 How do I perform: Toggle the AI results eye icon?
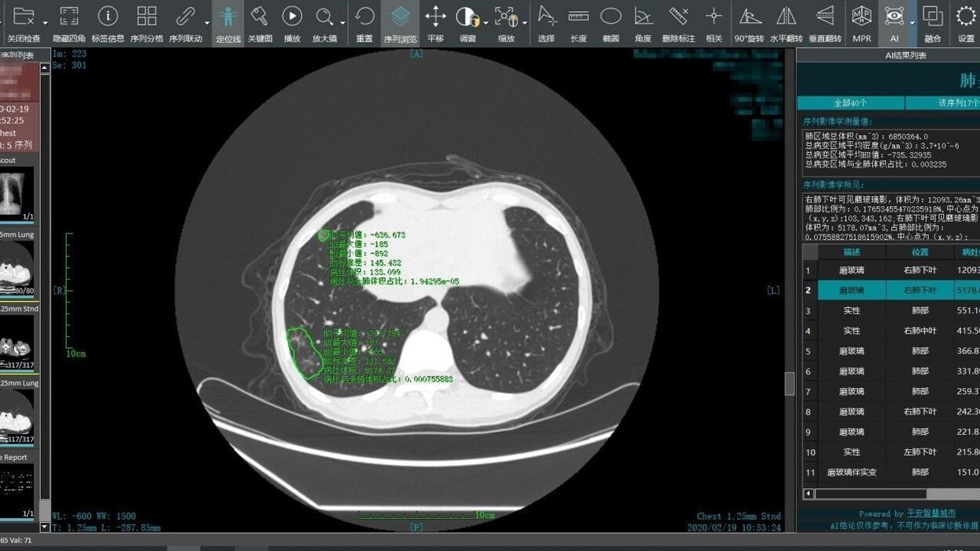coord(894,16)
